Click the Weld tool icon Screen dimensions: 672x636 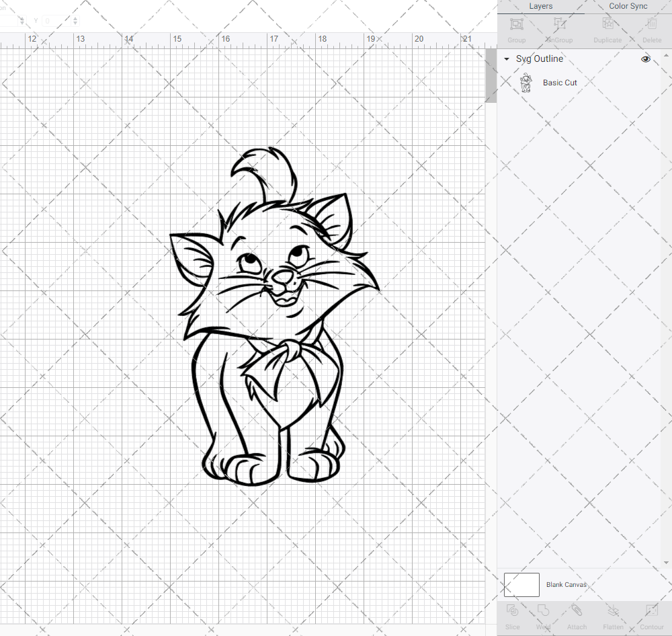click(543, 610)
